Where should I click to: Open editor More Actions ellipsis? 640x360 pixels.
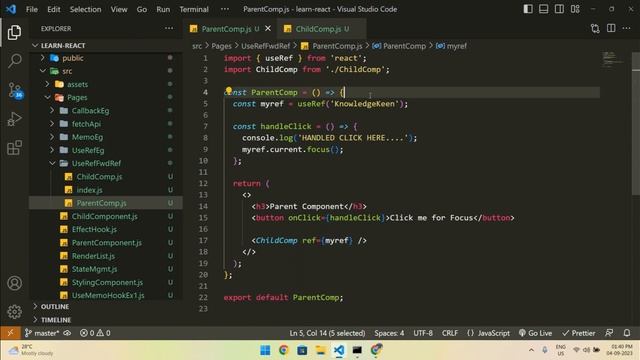[627, 28]
